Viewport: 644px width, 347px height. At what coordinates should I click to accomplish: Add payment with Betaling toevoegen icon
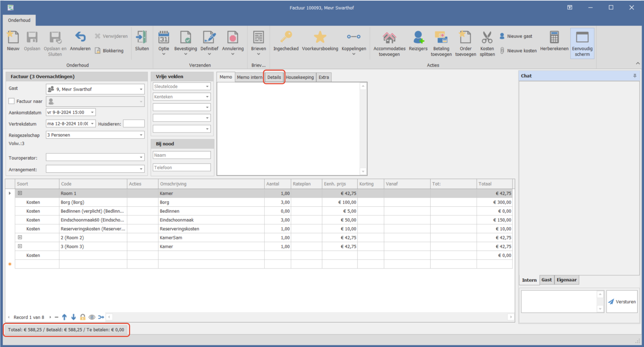441,38
